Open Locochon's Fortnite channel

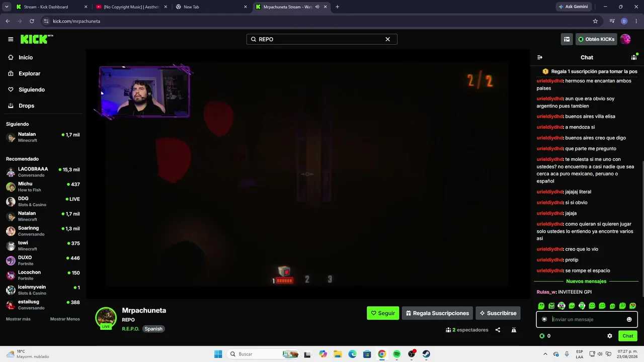pos(43,275)
